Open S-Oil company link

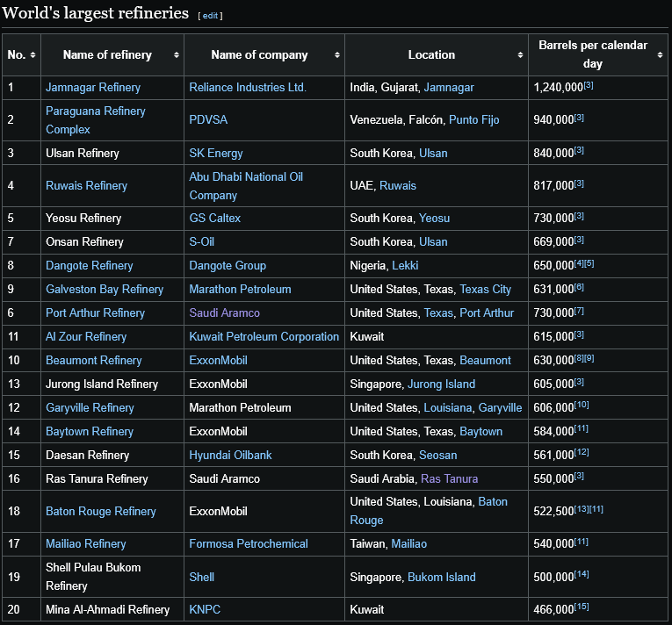202,241
